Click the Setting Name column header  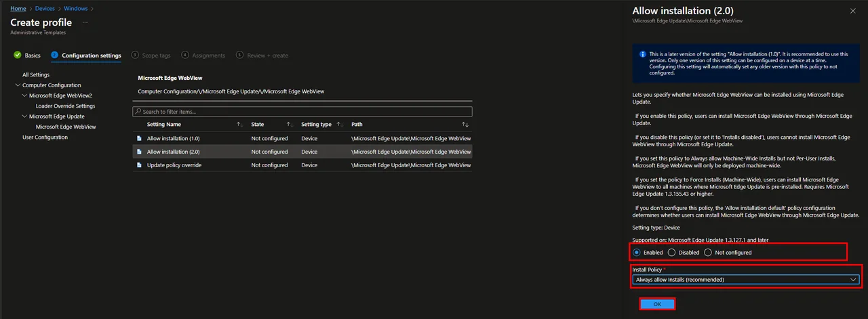pos(164,125)
